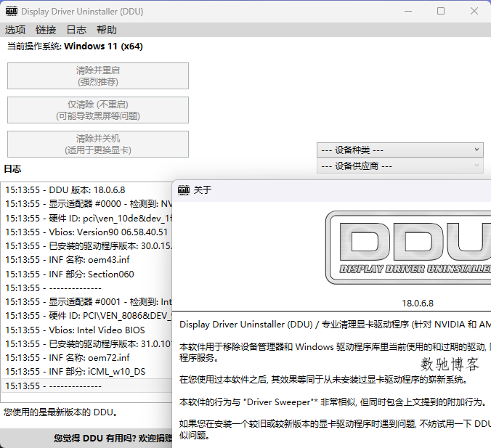Select log line INF 名称: oem43.inf

coord(87,259)
